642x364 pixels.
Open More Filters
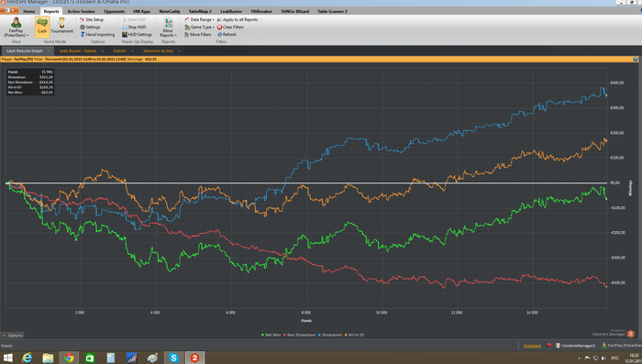[x=198, y=35]
